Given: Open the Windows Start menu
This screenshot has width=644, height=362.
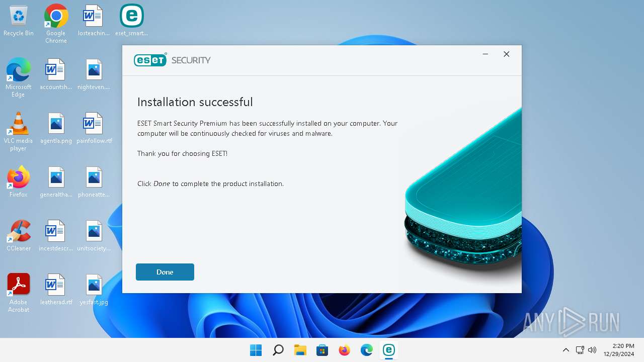Looking at the screenshot, I should pyautogui.click(x=256, y=350).
